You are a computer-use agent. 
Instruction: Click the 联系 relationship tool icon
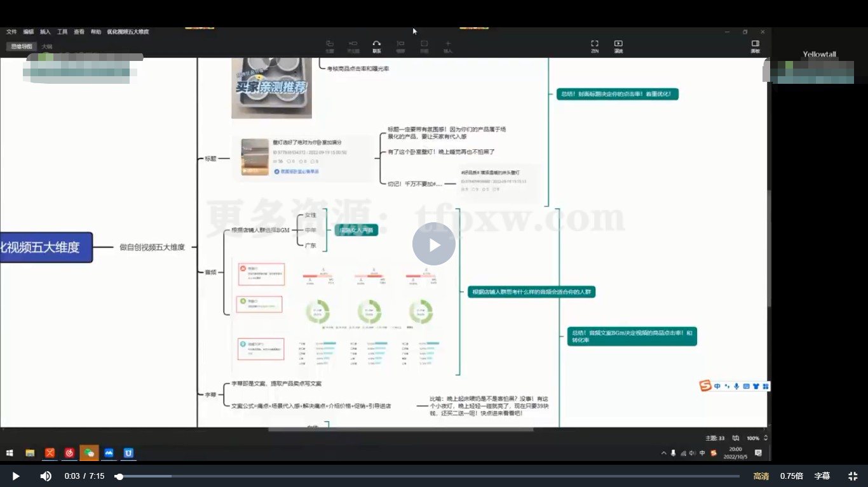point(377,46)
